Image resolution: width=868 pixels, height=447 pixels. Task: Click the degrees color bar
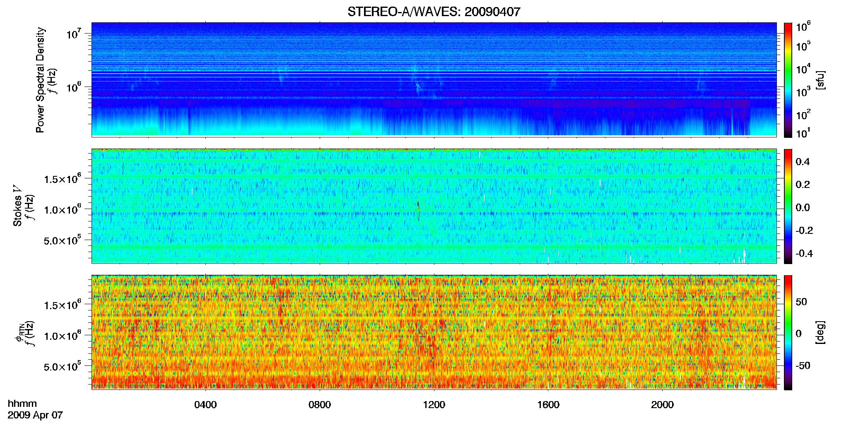(x=788, y=332)
